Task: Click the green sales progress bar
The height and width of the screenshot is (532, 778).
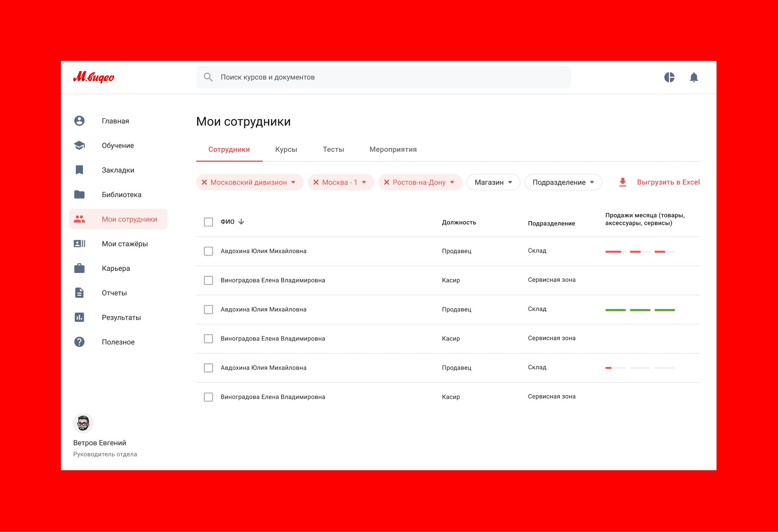Action: pos(640,310)
